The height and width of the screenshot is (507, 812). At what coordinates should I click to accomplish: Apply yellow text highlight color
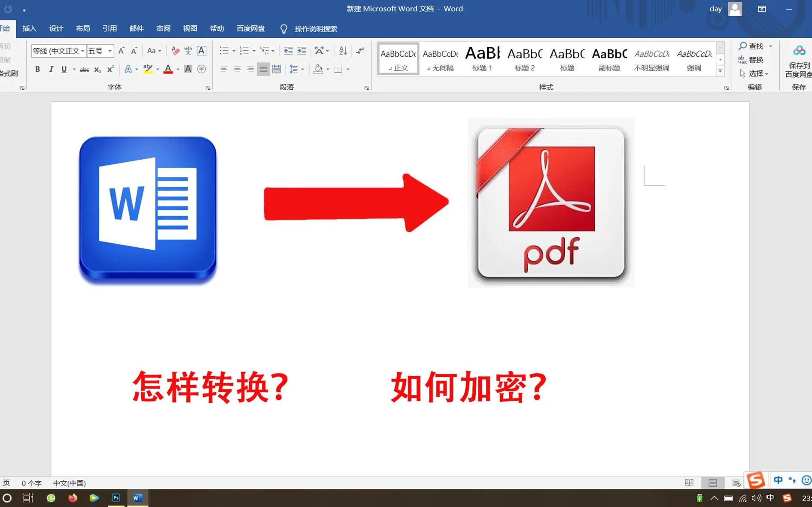coord(148,69)
